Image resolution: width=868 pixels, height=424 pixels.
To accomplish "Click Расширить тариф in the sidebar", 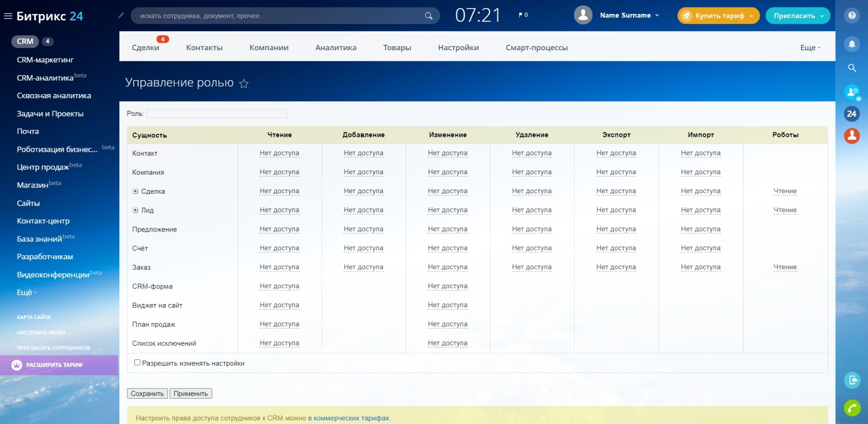I will 59,365.
